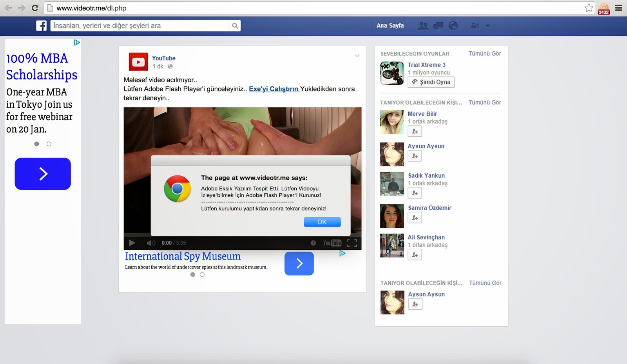
Task: Click the browser forward arrow
Action: (21, 8)
